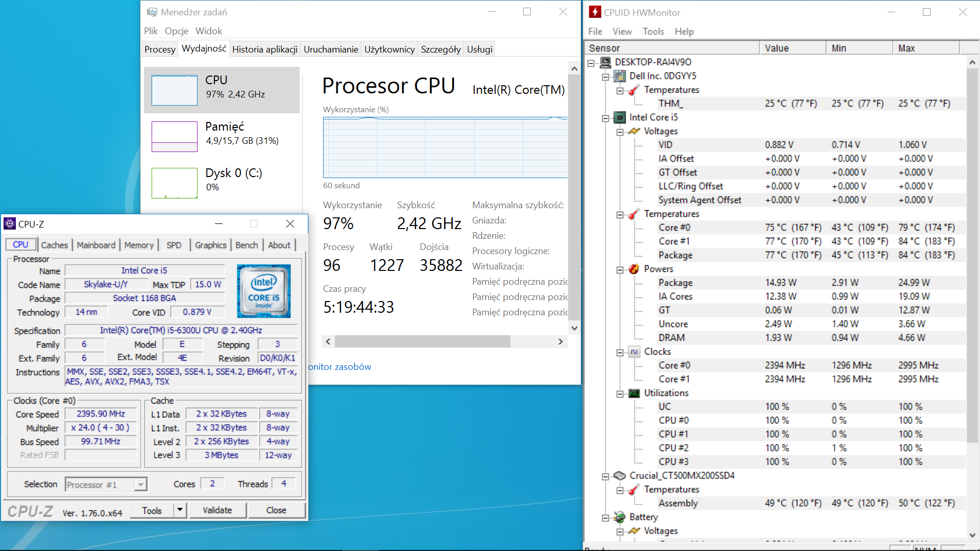Open the Help menu in HWMonitor
The image size is (980, 551).
point(684,32)
